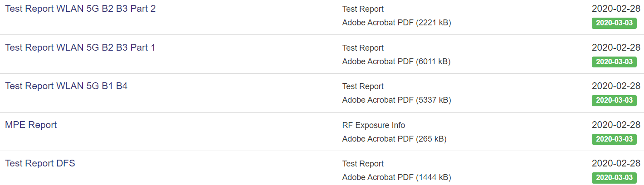Open Test Report WLAN 5G B2 B3 Part 1

coord(80,47)
